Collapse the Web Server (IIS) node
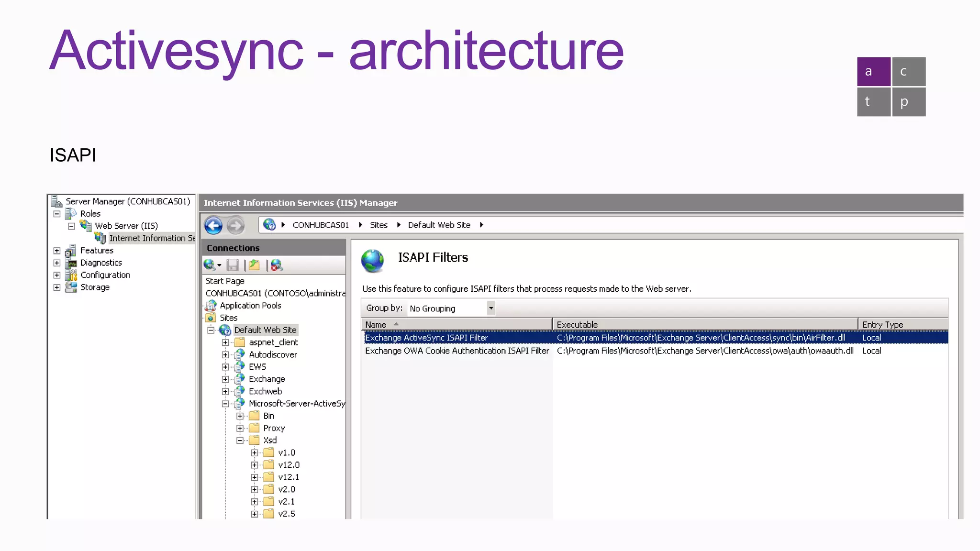This screenshot has height=551, width=980. pos(71,226)
